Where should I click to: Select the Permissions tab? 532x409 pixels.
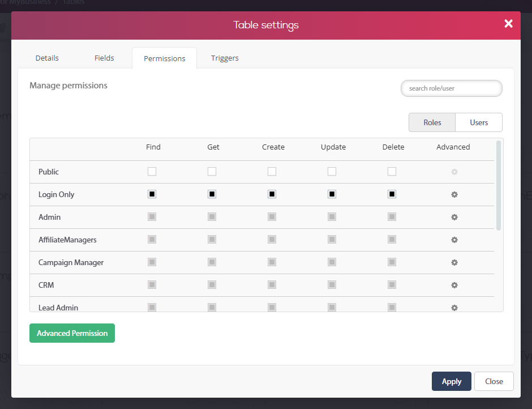(165, 58)
